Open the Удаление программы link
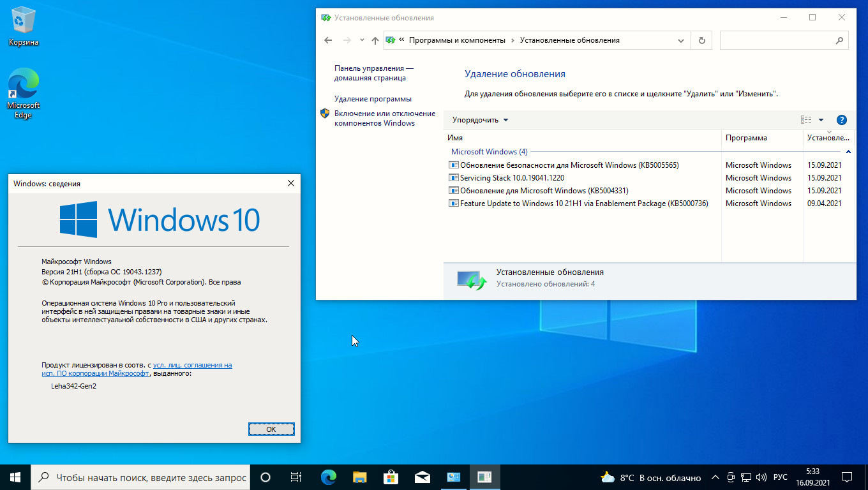 click(373, 99)
